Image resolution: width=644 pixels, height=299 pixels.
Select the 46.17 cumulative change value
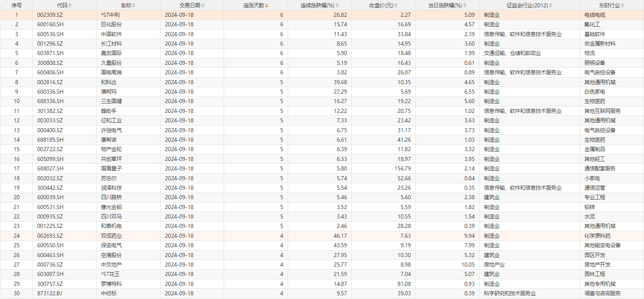coord(340,236)
